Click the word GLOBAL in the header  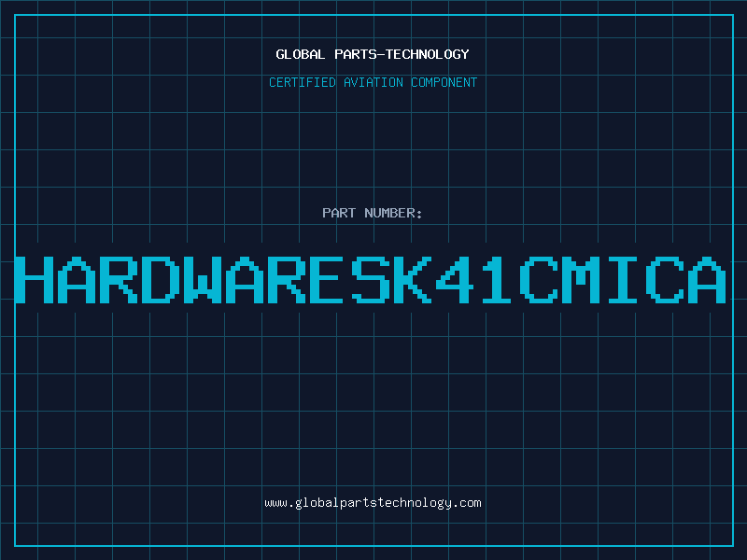pyautogui.click(x=301, y=54)
